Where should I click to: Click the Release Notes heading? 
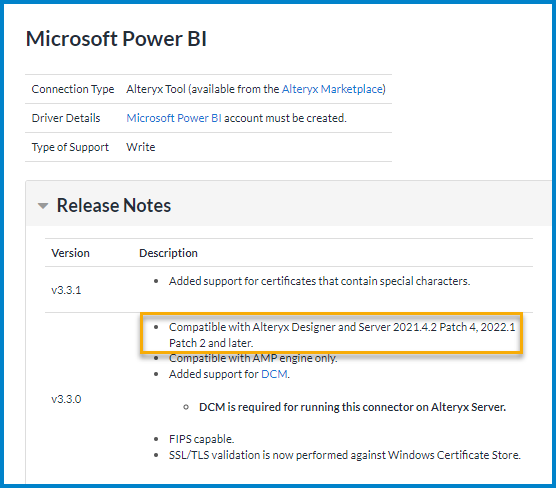point(114,205)
